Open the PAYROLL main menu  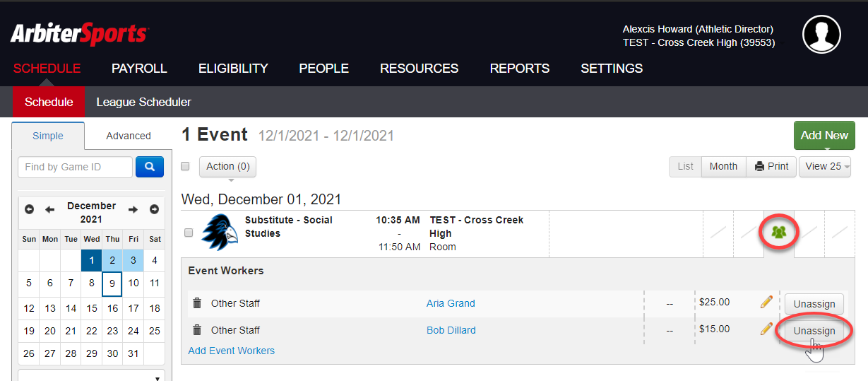[x=139, y=69]
